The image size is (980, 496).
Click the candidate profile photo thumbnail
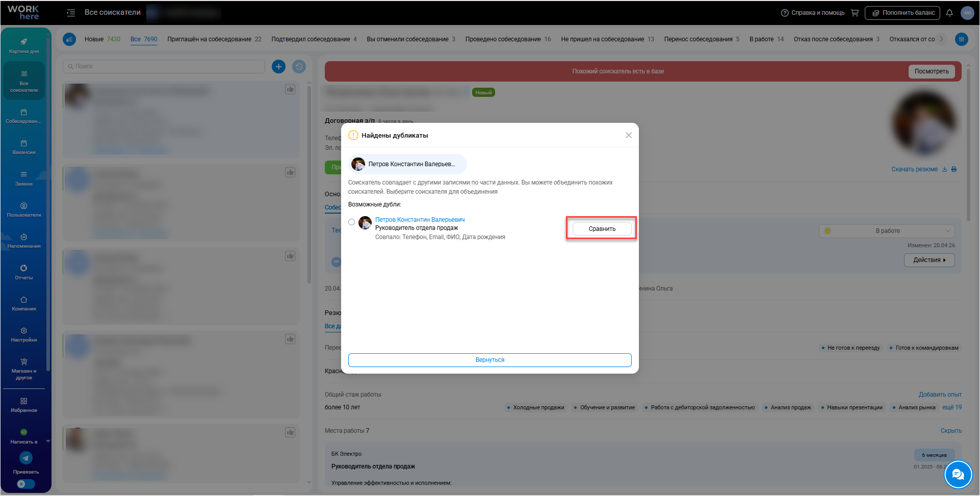(923, 123)
